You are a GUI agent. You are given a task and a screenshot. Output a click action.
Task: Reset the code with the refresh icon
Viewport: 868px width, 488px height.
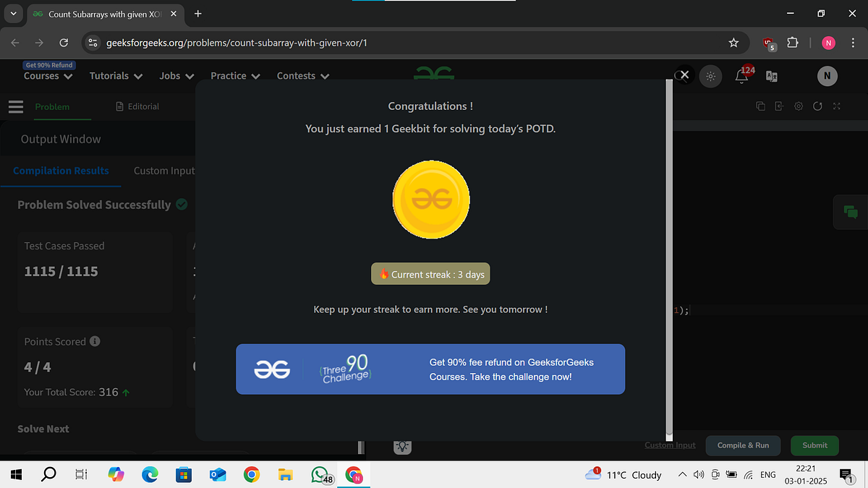point(817,106)
